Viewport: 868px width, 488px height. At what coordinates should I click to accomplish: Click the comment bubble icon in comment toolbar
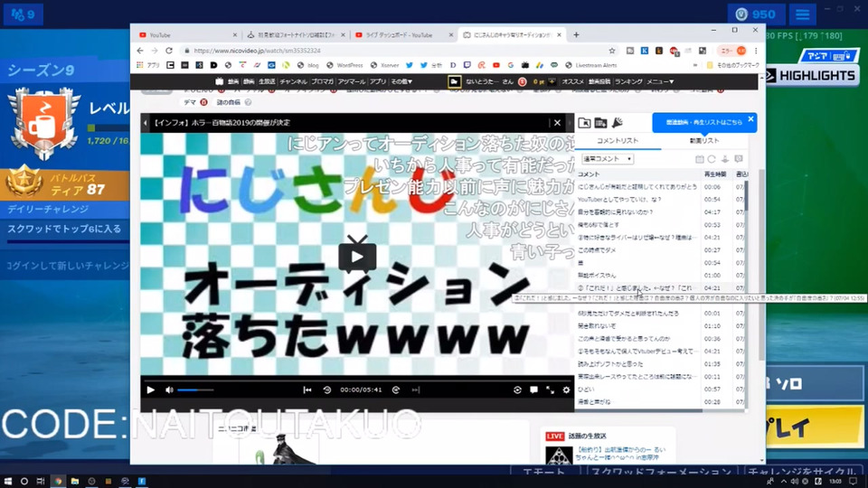(x=739, y=159)
